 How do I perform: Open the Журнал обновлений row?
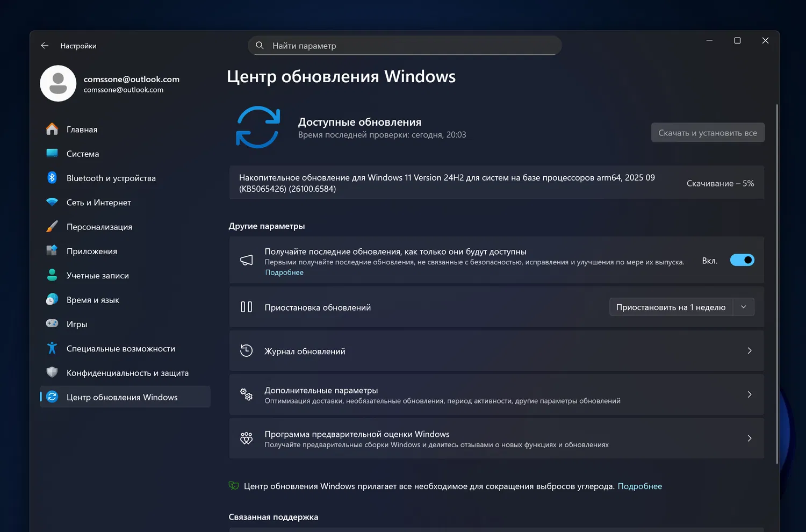point(496,350)
